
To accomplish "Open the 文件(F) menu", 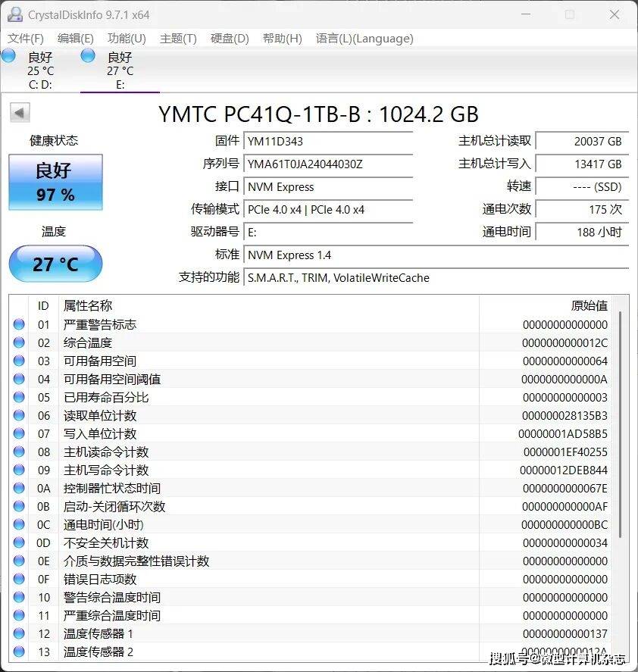I will [25, 39].
